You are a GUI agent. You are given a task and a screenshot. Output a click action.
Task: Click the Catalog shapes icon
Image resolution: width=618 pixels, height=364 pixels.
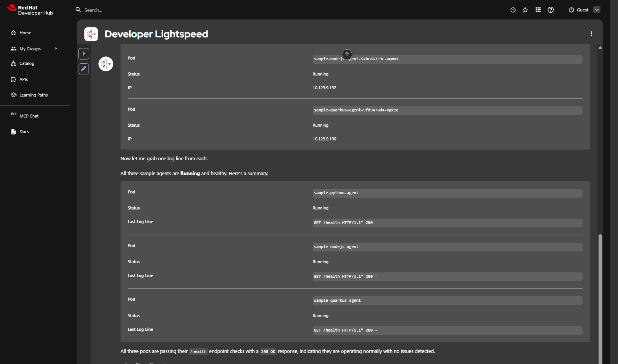pyautogui.click(x=14, y=63)
